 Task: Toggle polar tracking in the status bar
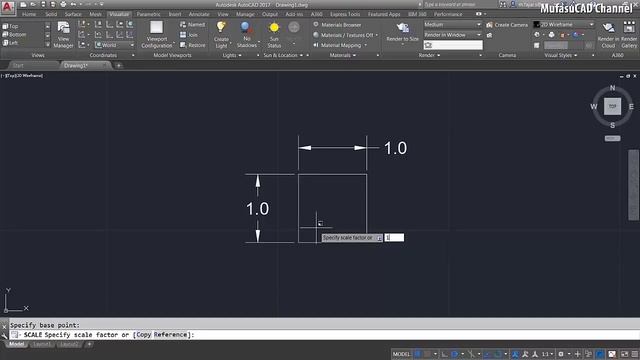[x=454, y=354]
